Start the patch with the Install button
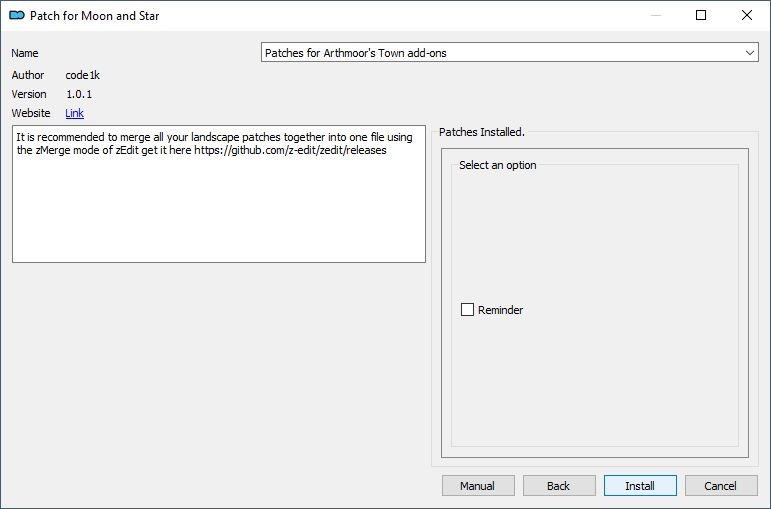 (x=640, y=485)
